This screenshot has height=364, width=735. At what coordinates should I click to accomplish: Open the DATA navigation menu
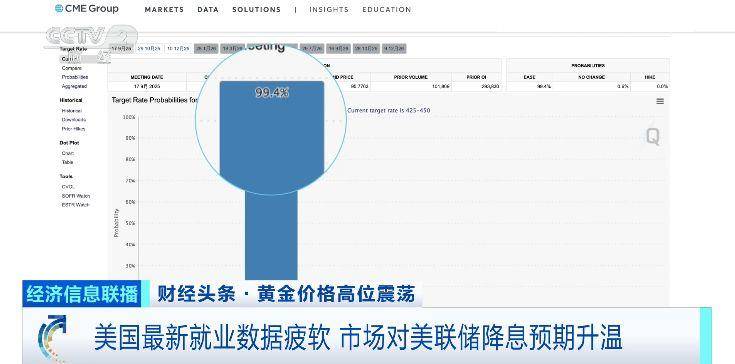coord(208,9)
